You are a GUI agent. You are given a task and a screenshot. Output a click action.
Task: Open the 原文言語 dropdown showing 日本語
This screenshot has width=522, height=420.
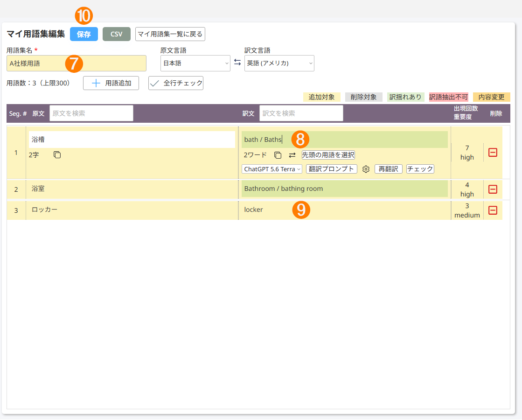[x=195, y=63]
